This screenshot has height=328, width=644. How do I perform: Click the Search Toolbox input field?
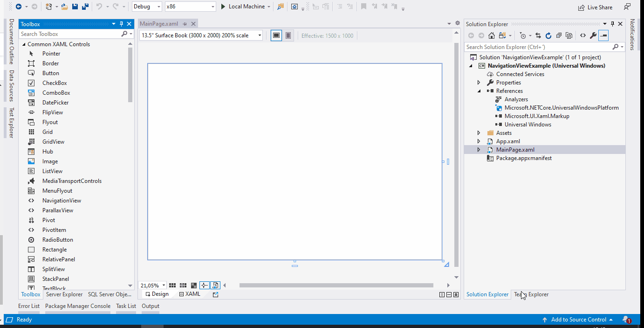pos(70,34)
